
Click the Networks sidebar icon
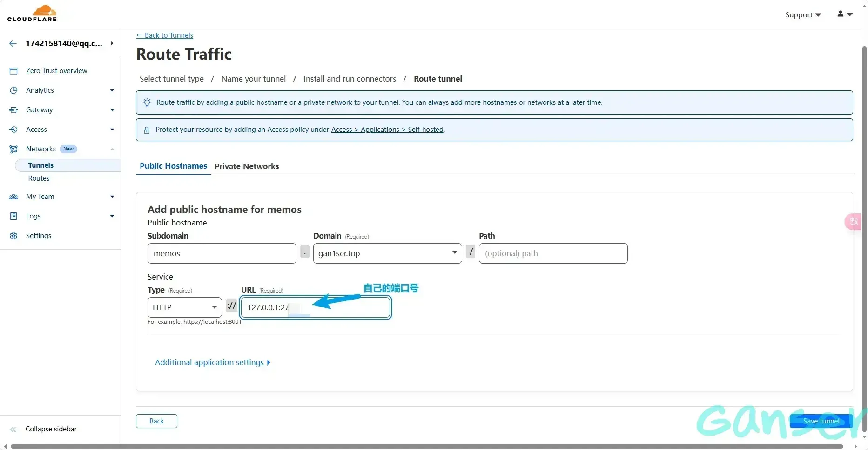(x=13, y=149)
